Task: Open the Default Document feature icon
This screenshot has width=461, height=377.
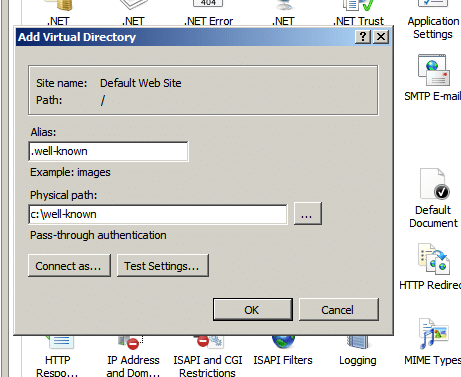Action: pos(433,198)
